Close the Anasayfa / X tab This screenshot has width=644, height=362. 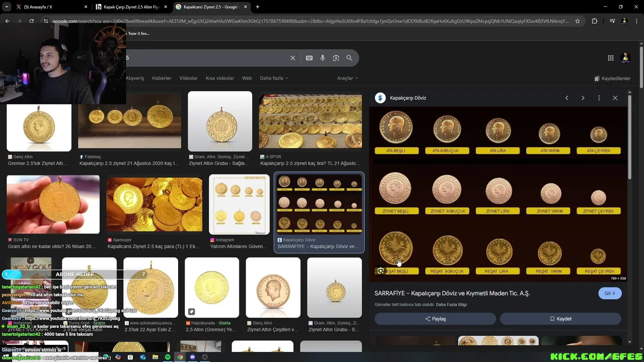pos(86,7)
